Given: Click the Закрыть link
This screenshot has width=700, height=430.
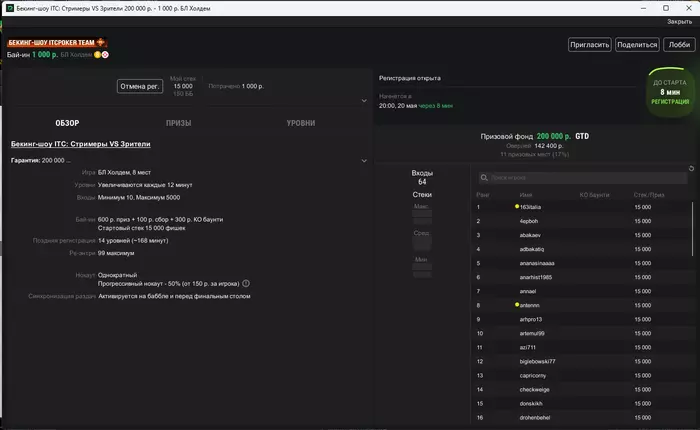Looking at the screenshot, I should (679, 21).
